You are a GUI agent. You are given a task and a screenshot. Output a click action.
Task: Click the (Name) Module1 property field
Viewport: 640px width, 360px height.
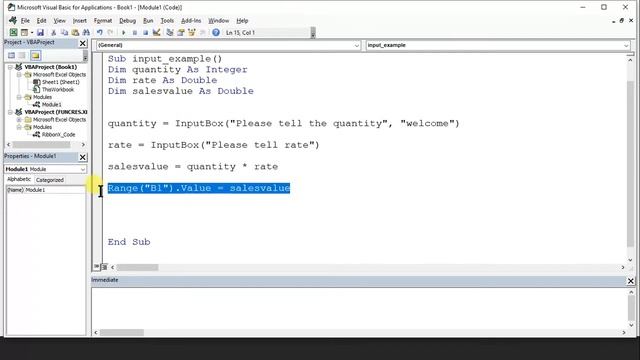[45, 190]
